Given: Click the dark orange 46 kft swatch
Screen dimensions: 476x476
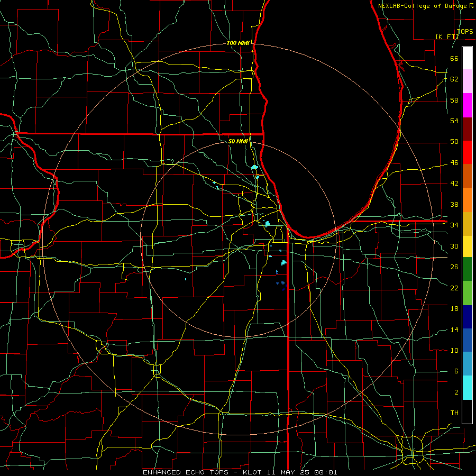Looking at the screenshot, I should (x=467, y=176).
